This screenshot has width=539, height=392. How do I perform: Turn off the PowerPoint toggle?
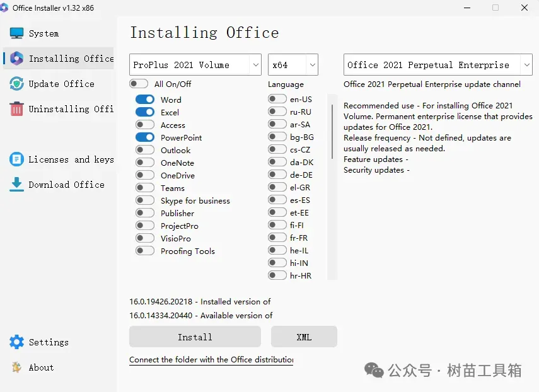pyautogui.click(x=145, y=137)
